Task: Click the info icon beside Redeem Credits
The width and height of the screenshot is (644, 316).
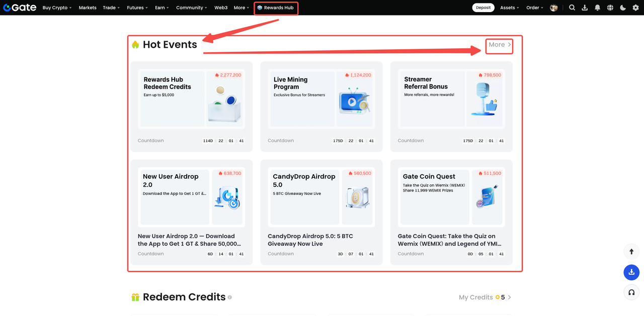Action: tap(230, 297)
